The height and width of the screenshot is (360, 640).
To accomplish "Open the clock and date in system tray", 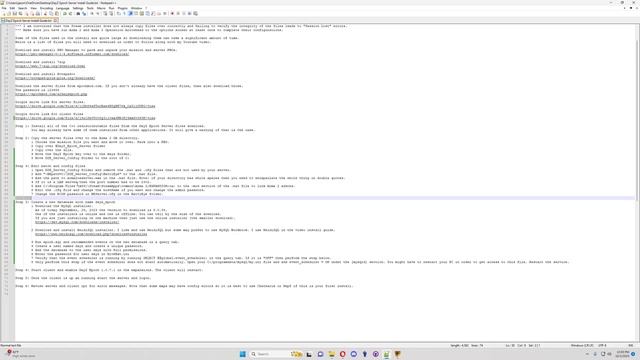I will (x=622, y=353).
